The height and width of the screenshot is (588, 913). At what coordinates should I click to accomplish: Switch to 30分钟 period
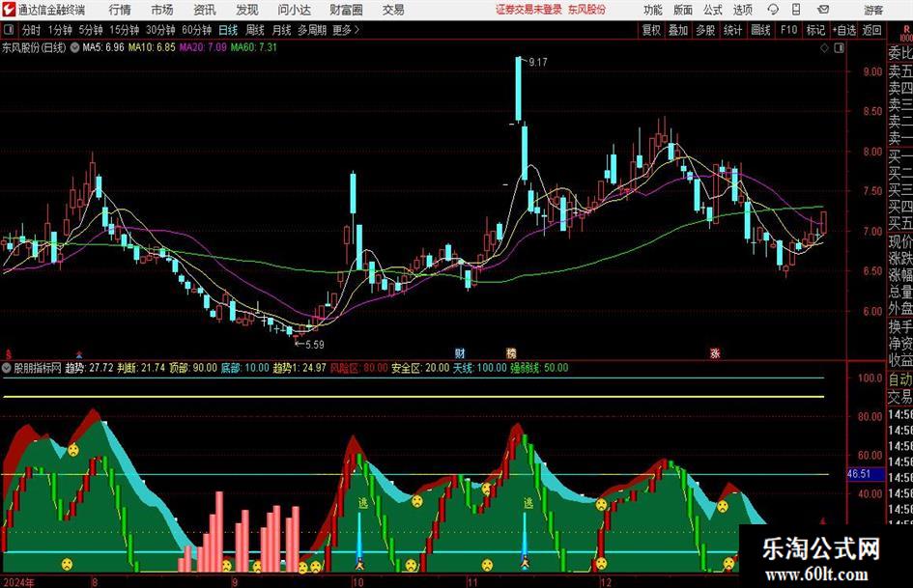tap(160, 30)
